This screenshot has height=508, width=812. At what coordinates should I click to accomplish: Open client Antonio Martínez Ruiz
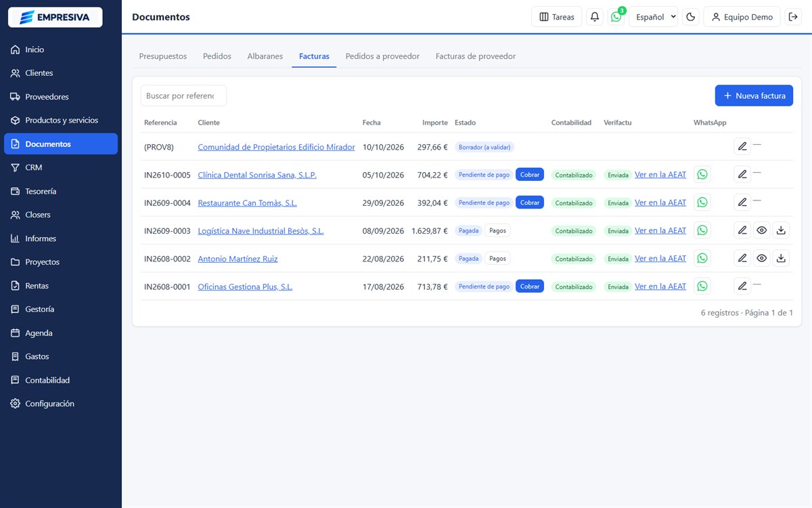pos(238,259)
